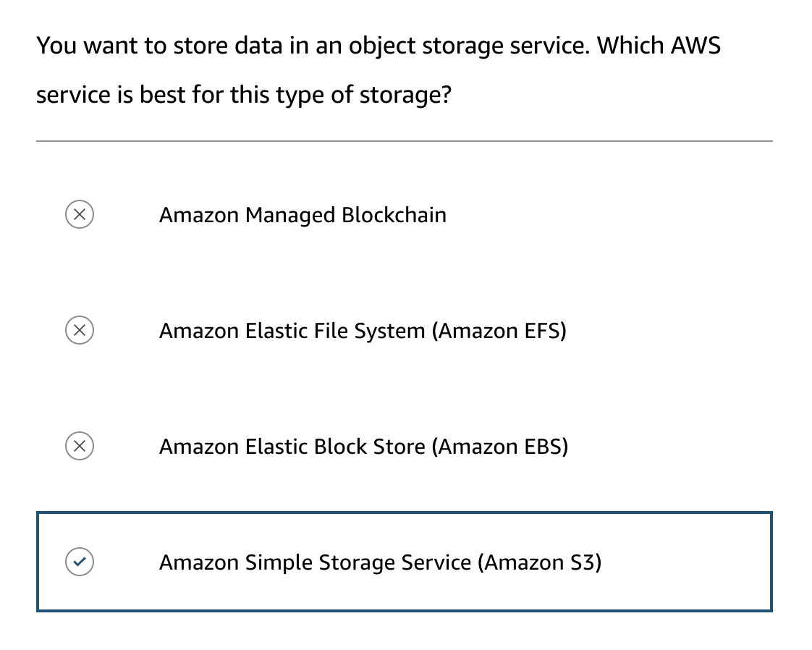Click the checkmark icon beside Amazon S3
The image size is (812, 650).
click(x=80, y=562)
